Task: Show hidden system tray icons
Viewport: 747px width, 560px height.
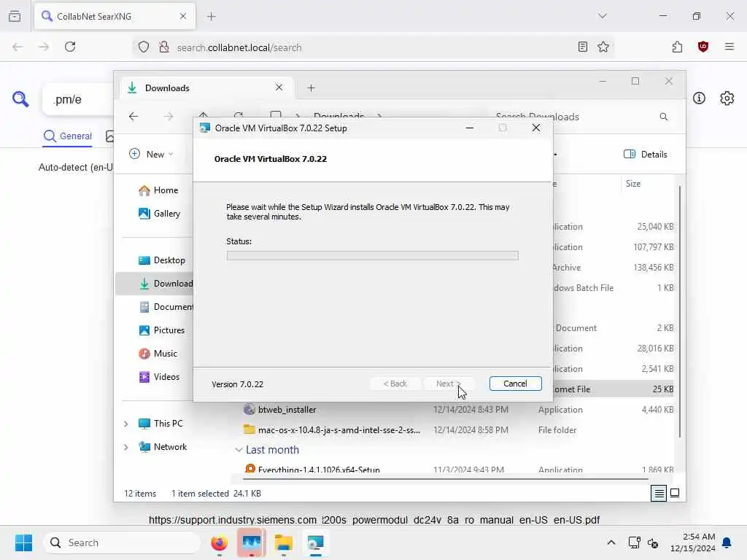Action: (611, 542)
